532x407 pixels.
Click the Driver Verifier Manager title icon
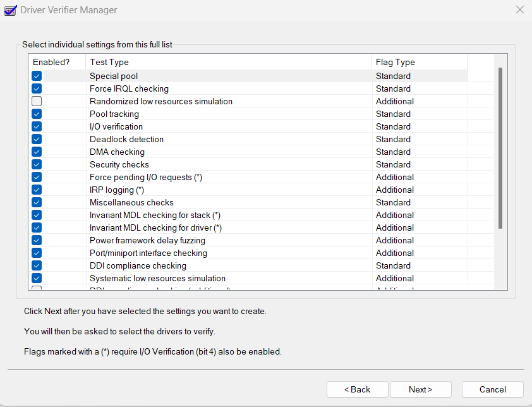pyautogui.click(x=10, y=10)
